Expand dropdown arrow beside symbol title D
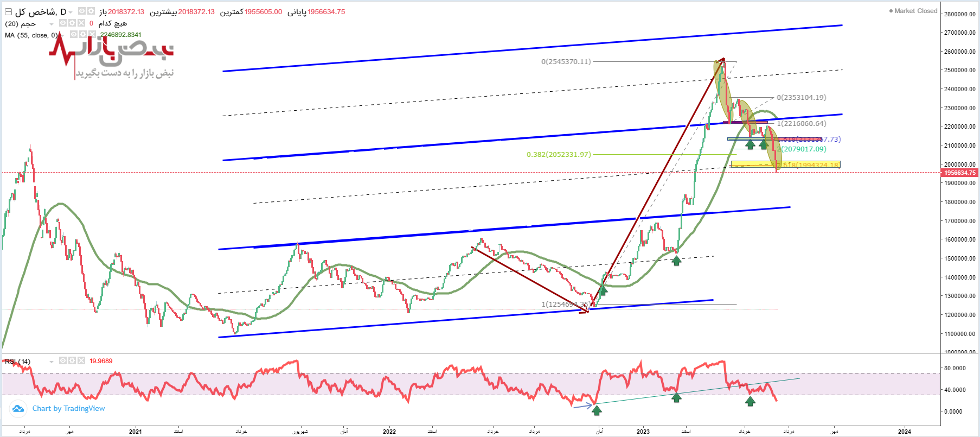This screenshot has width=980, height=437. (71, 12)
